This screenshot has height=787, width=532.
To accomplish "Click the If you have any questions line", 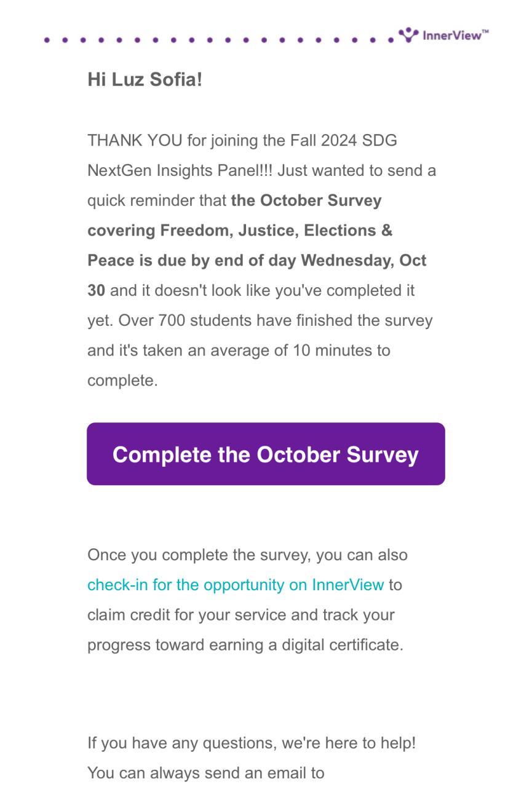I will pyautogui.click(x=252, y=743).
